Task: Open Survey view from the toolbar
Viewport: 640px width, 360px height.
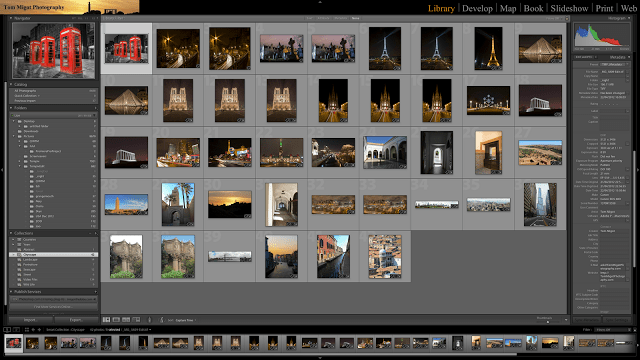Action: tap(136, 320)
